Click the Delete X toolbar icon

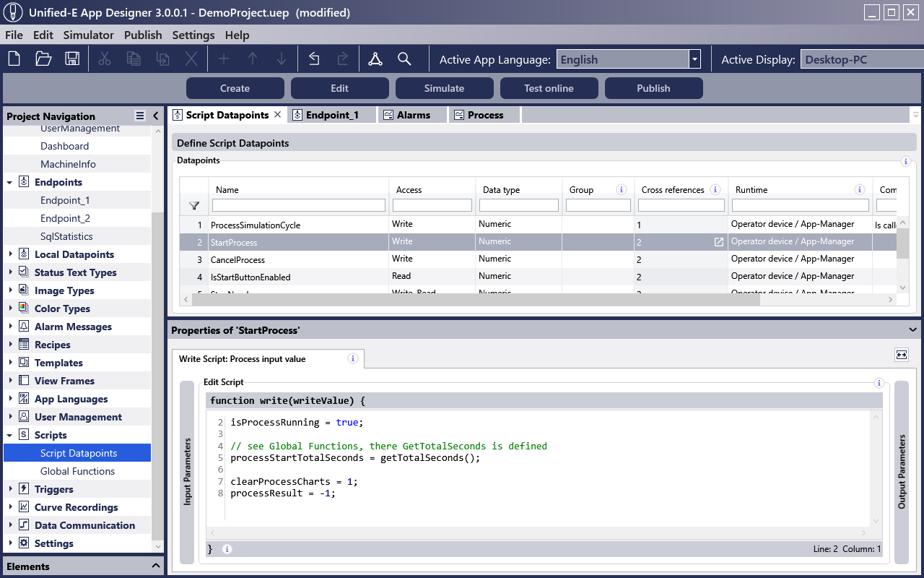(x=191, y=59)
